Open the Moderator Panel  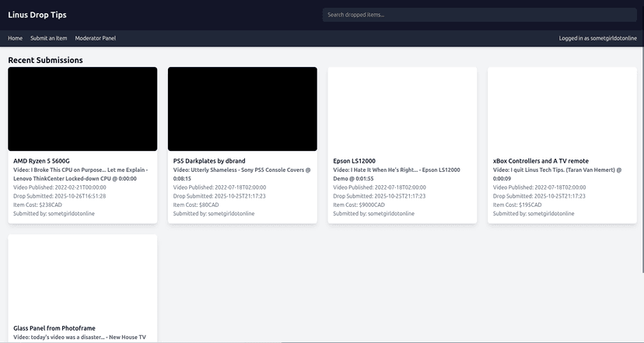pyautogui.click(x=96, y=38)
